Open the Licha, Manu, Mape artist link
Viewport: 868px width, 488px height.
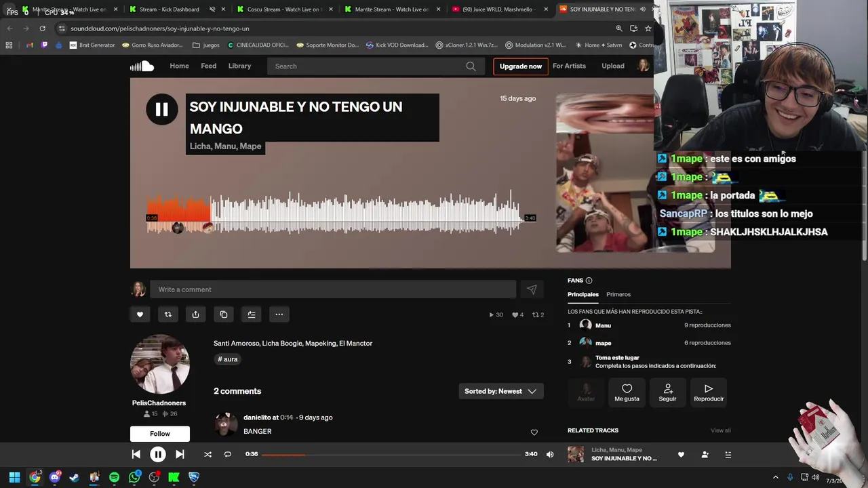click(x=225, y=146)
